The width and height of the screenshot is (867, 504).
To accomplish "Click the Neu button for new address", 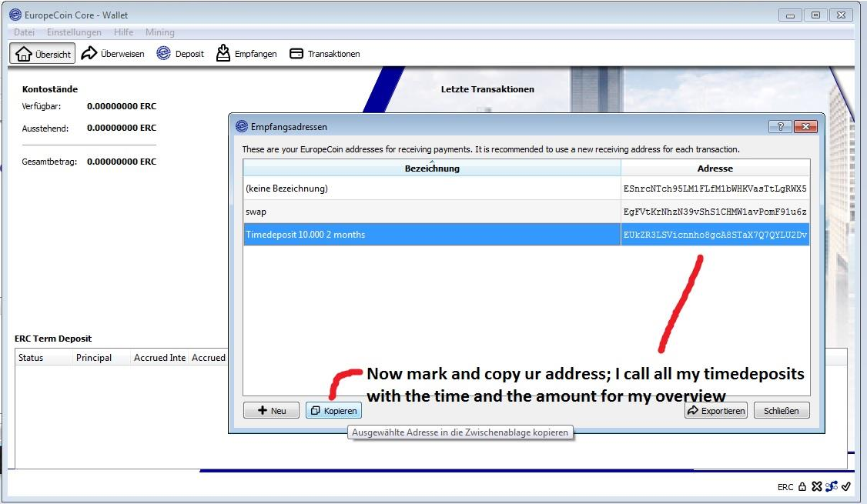I will (x=272, y=410).
